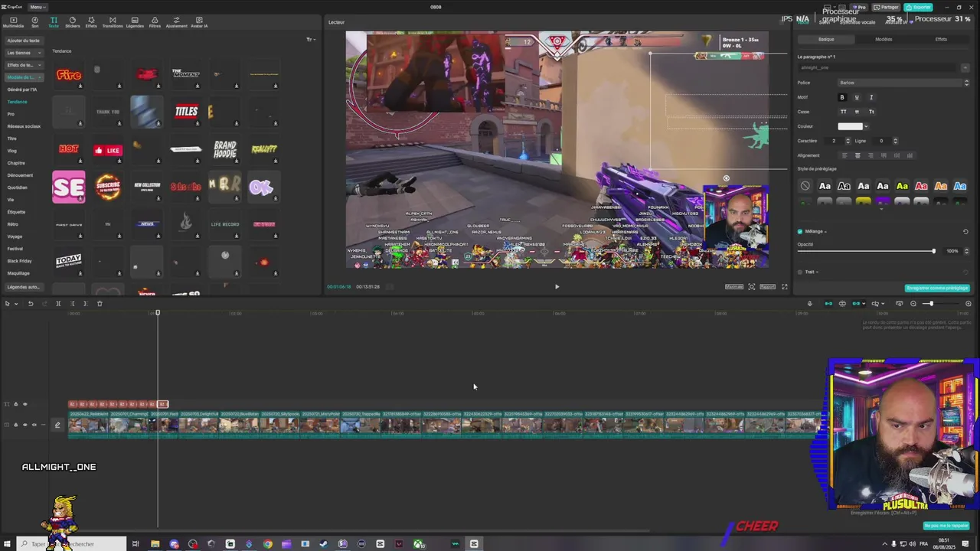This screenshot has width=980, height=551.
Task: Play the video preview
Action: (557, 287)
